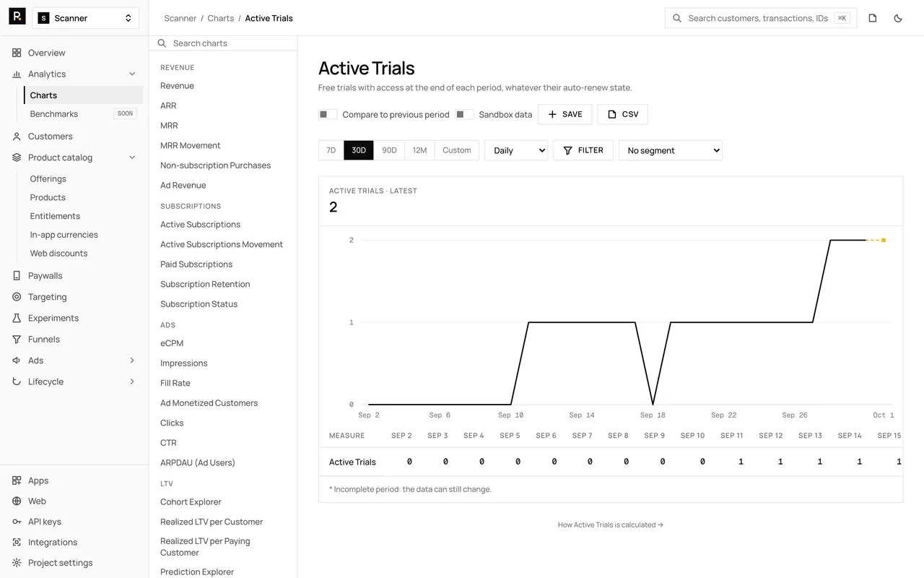The image size is (924, 578).
Task: Click the Integrations icon
Action: coord(17,542)
